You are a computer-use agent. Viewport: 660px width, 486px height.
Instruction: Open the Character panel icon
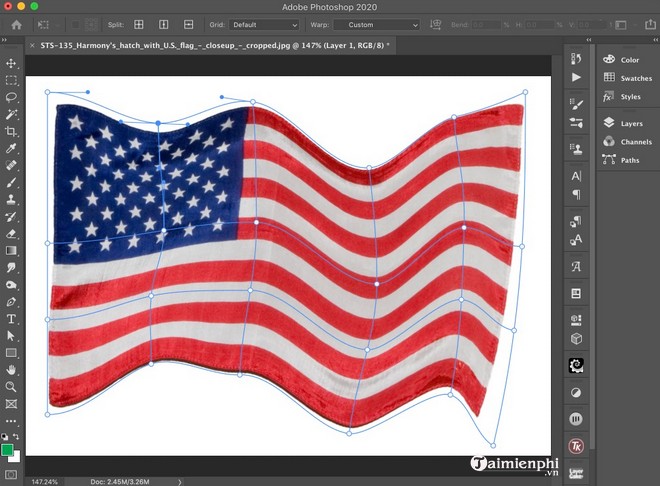click(576, 176)
